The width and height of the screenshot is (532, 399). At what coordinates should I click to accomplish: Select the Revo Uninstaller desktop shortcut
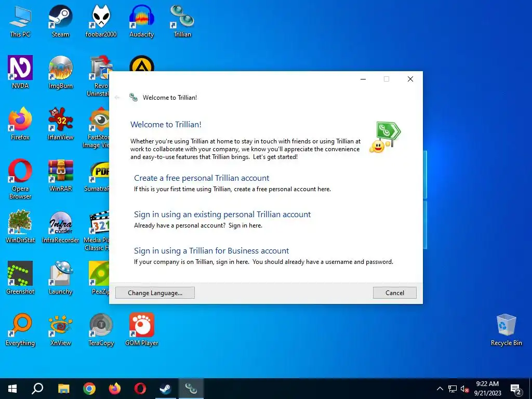[99, 76]
